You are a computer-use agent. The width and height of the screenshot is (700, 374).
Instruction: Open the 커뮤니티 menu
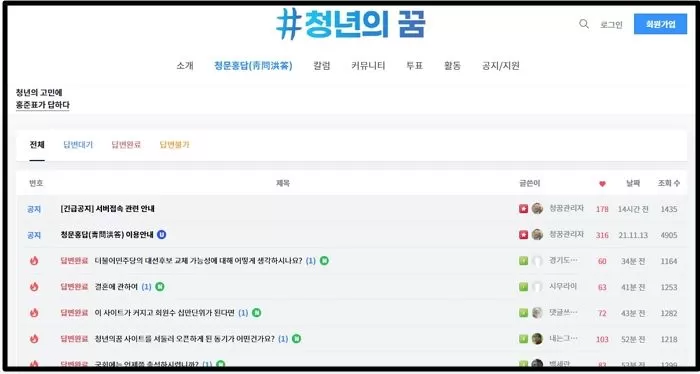(368, 66)
